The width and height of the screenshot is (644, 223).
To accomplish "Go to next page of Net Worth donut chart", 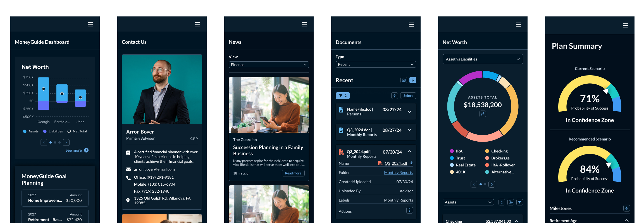I will click(492, 184).
